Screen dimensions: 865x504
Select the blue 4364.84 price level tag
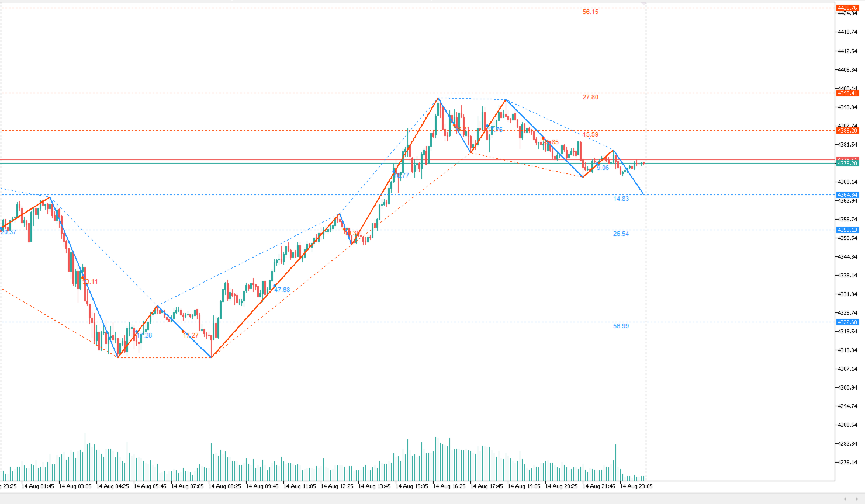(847, 195)
